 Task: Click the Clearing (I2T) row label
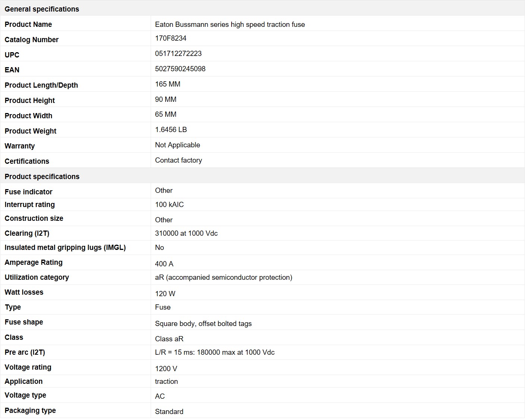point(27,233)
